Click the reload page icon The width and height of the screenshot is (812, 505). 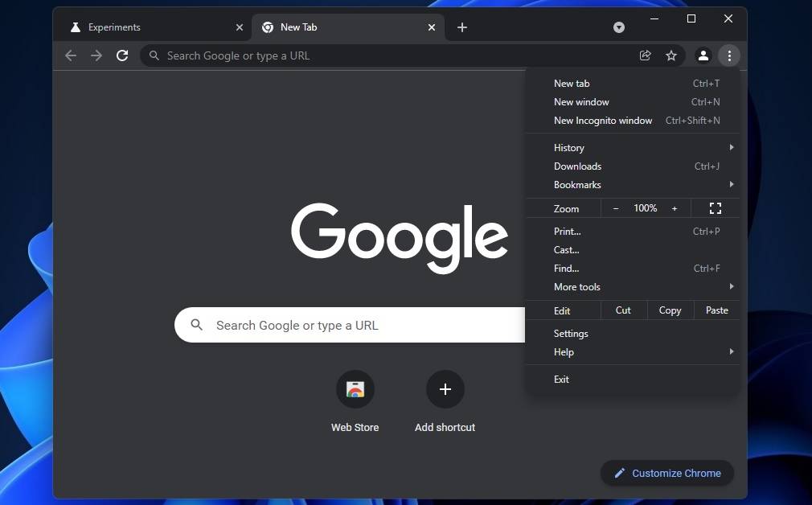[x=122, y=55]
